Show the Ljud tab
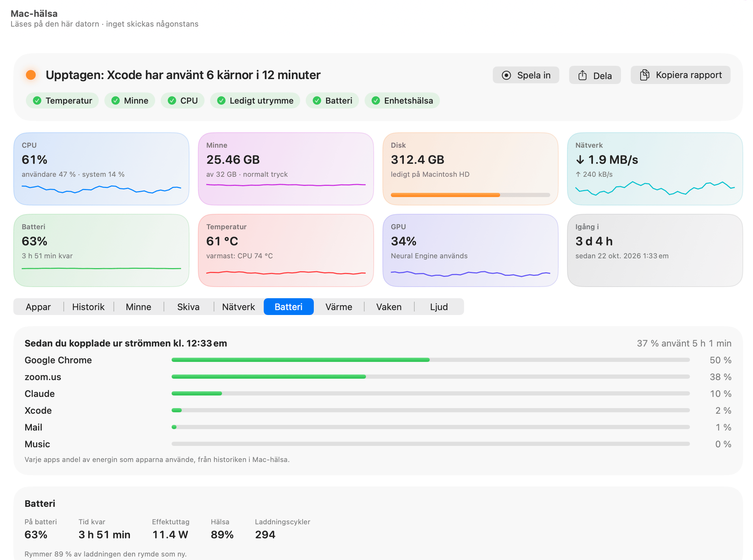Viewport: 753px width, 560px height. point(439,307)
